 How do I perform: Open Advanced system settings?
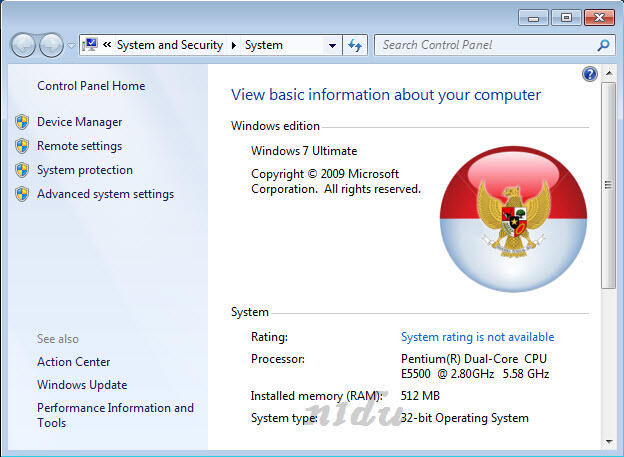pyautogui.click(x=105, y=194)
